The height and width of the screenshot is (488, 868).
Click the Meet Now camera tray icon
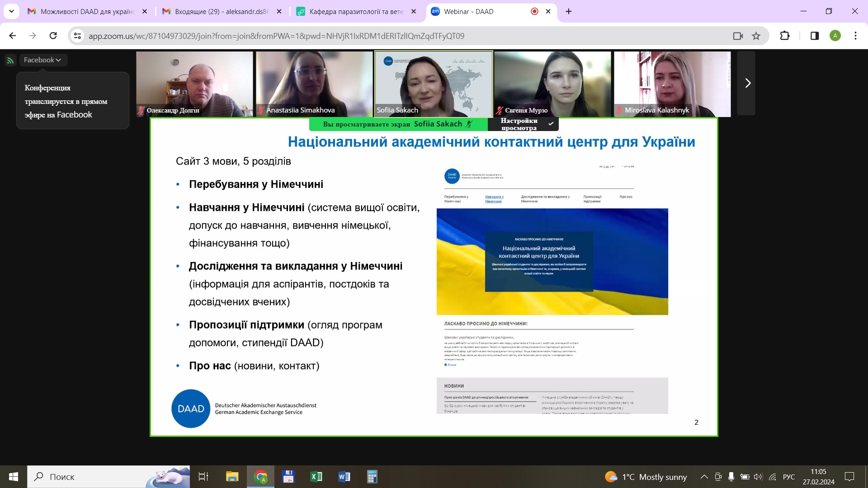[x=718, y=477]
